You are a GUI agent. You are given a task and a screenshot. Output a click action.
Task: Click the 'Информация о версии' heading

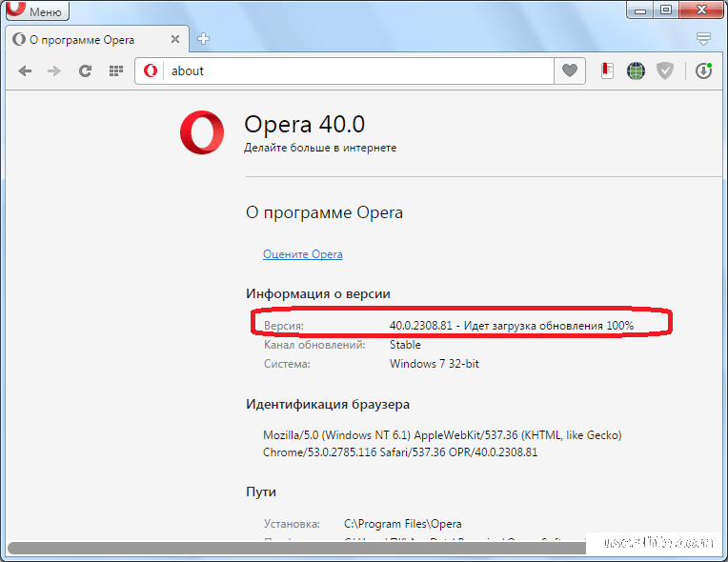(318, 293)
